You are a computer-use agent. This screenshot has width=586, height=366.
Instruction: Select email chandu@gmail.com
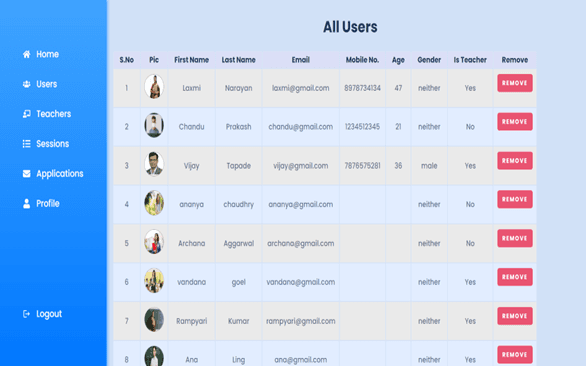point(300,127)
